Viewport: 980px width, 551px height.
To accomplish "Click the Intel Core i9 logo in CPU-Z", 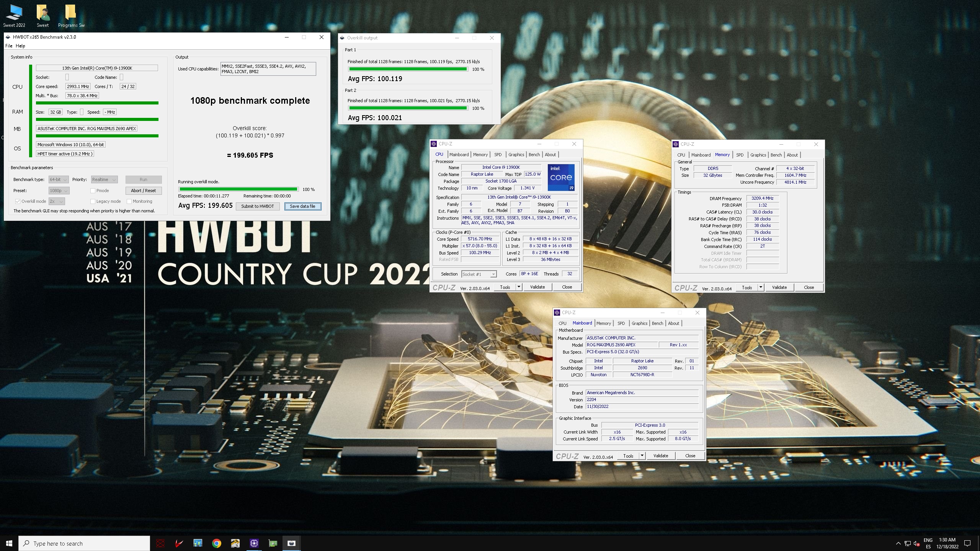I will click(x=561, y=178).
